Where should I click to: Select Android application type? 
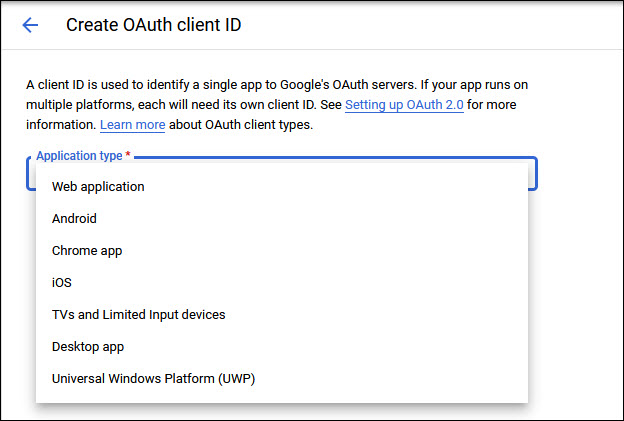click(x=282, y=218)
